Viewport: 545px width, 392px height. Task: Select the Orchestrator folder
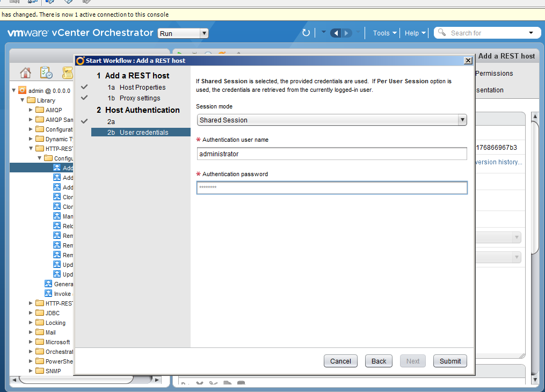[x=54, y=351]
